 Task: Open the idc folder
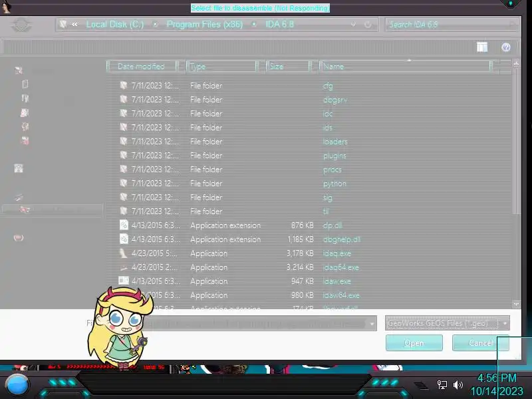(328, 114)
